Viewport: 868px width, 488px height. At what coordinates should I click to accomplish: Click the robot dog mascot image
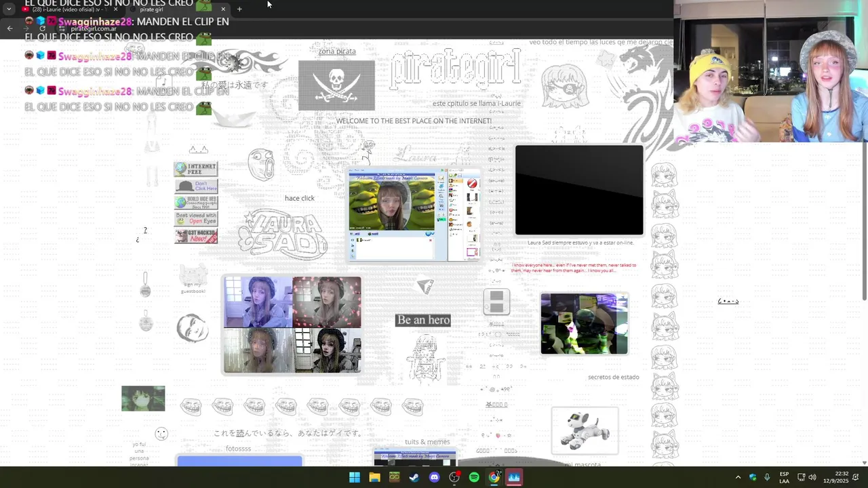pyautogui.click(x=585, y=431)
